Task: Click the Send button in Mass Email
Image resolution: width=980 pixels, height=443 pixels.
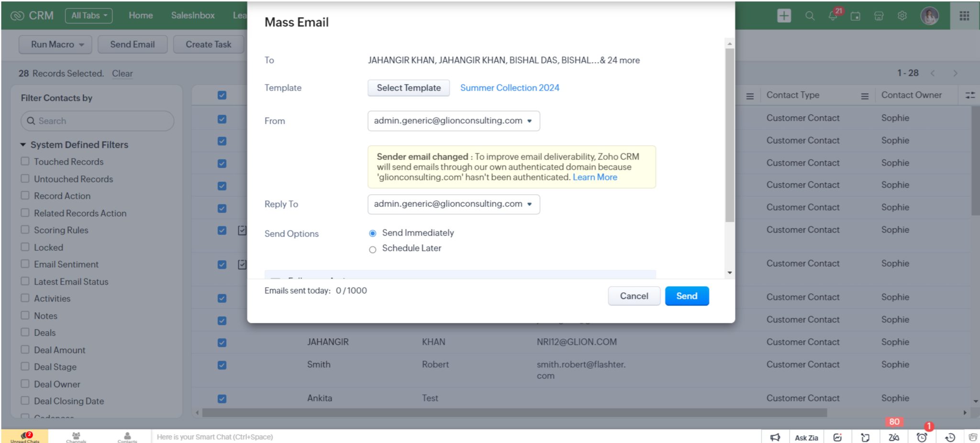Action: [687, 296]
